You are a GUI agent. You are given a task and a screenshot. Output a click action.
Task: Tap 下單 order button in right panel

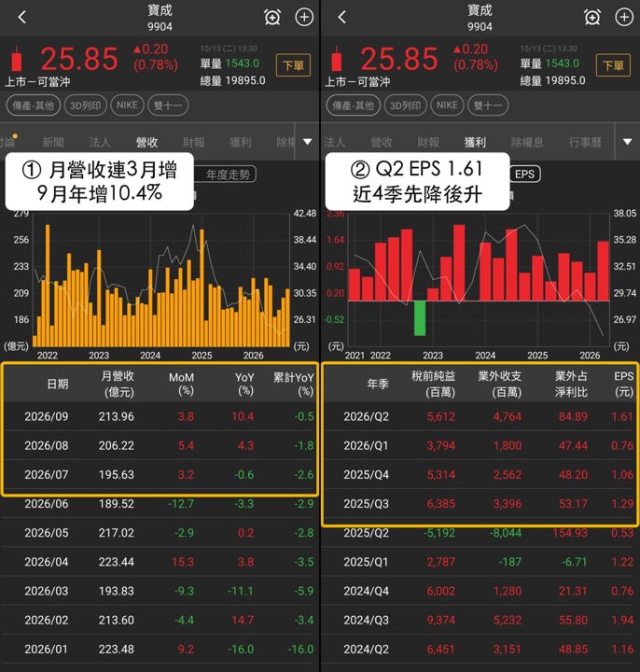(x=613, y=65)
